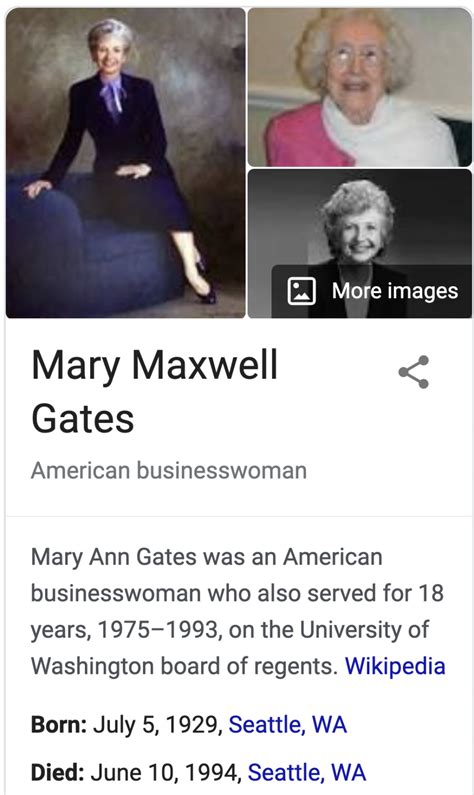Click the bold Born: label

click(x=59, y=725)
